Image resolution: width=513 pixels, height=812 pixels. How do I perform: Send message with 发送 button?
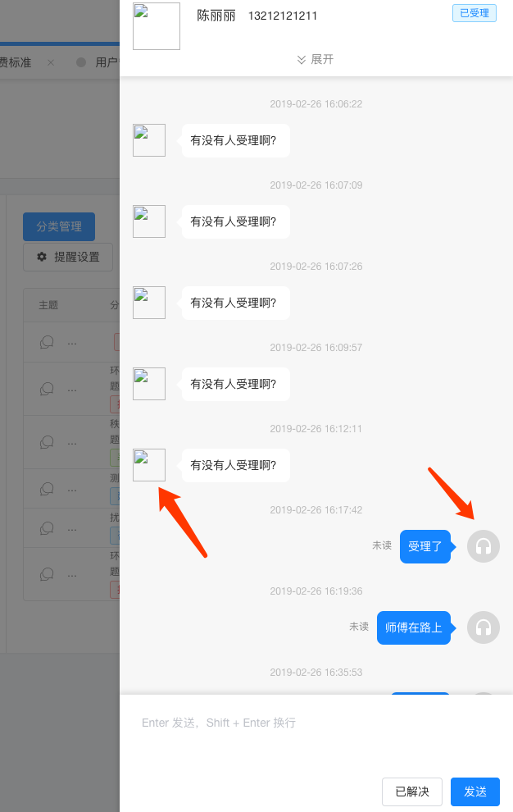[475, 791]
